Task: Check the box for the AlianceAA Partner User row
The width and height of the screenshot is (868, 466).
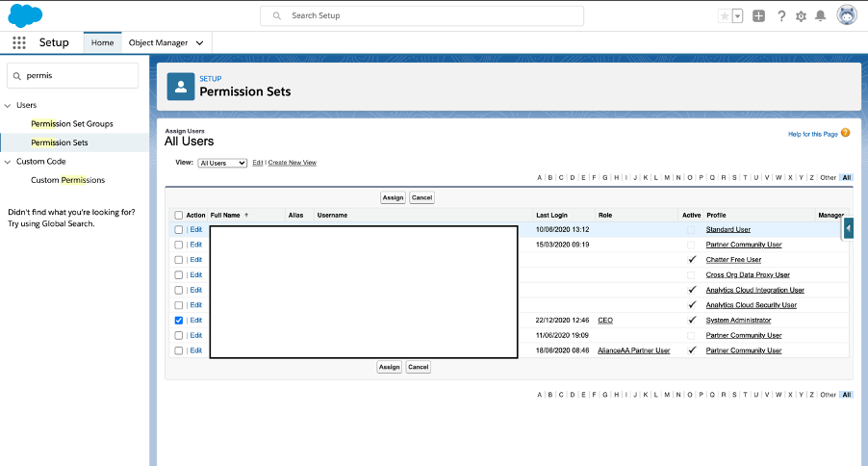Action: (178, 350)
